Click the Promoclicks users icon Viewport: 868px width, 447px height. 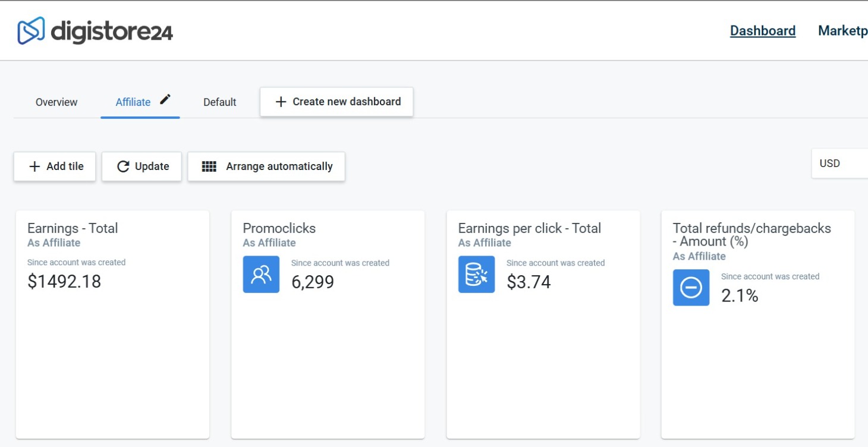pos(261,275)
